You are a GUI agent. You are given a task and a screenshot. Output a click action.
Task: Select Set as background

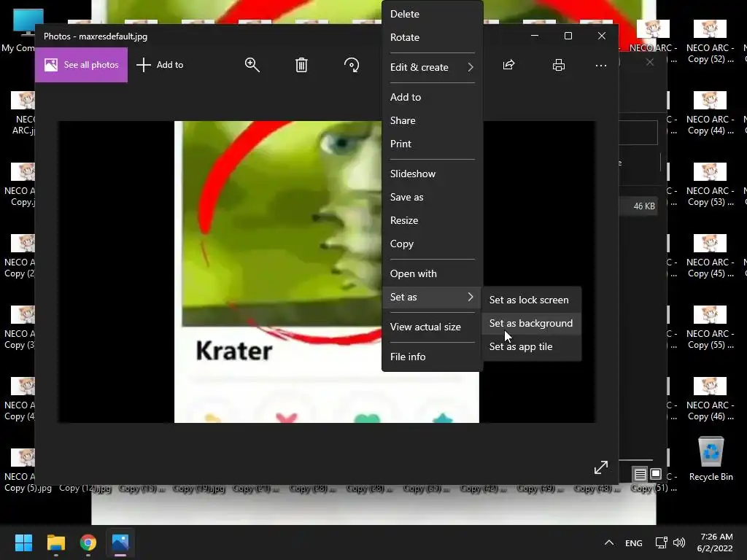pos(531,323)
